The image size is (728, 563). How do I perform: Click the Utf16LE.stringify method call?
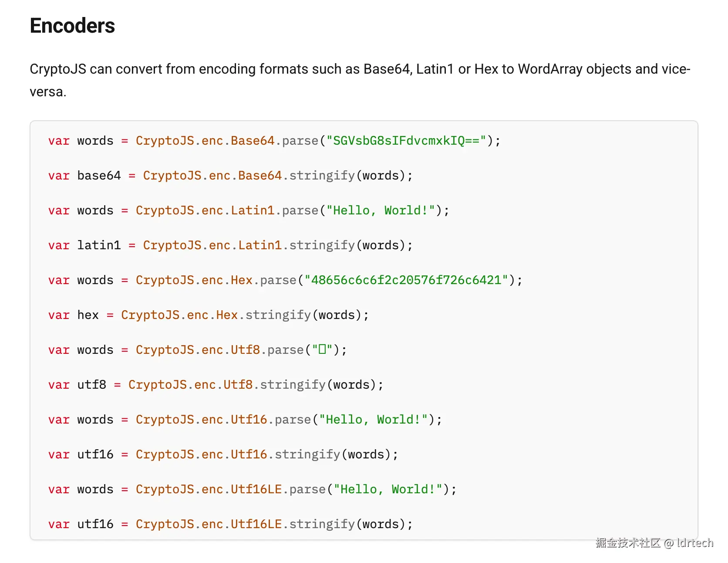(322, 524)
